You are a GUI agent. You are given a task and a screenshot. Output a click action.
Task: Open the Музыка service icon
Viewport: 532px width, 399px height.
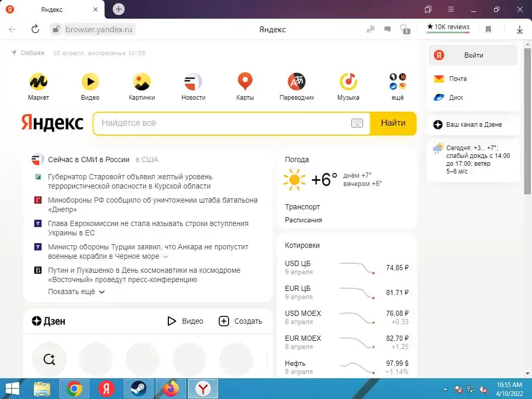(349, 82)
